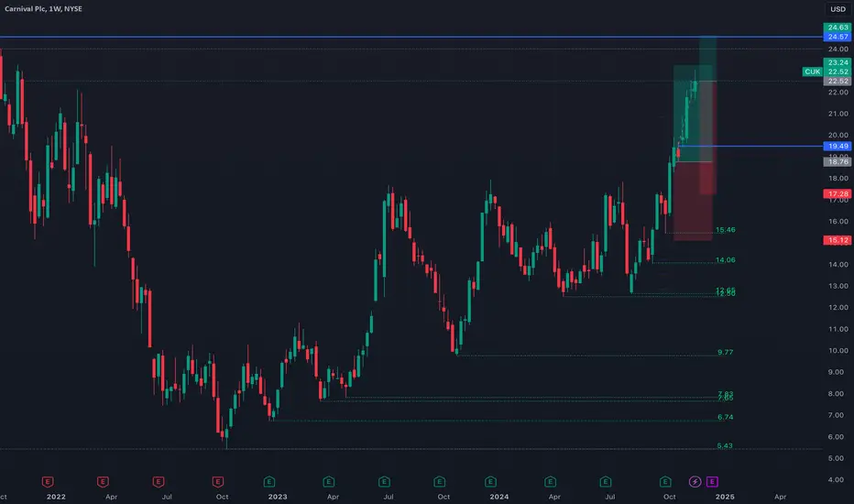Click the 2025 label on time axis
This screenshot has height=504, width=854.
725,497
